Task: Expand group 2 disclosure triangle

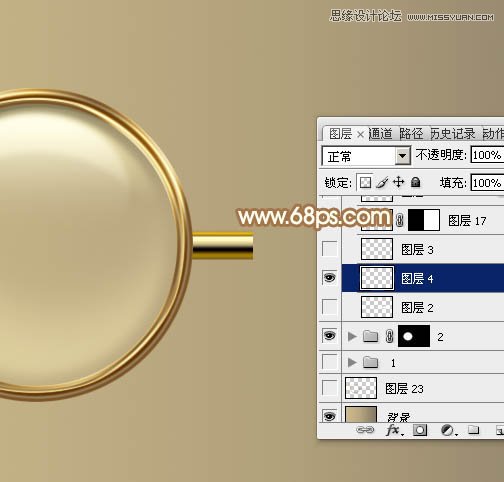Action: tap(352, 336)
